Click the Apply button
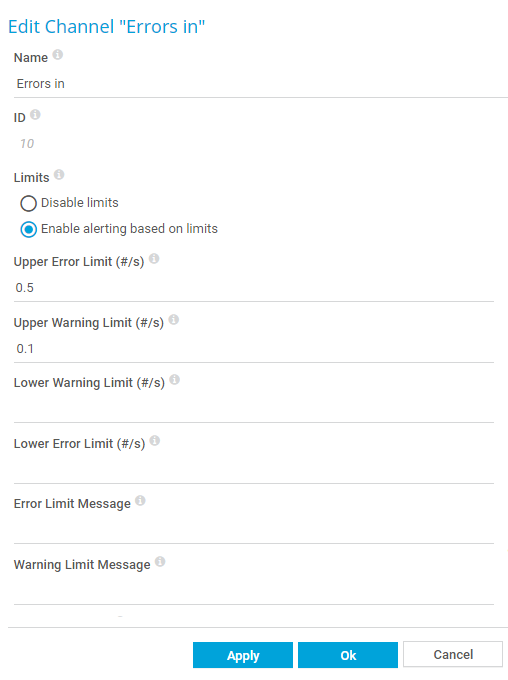This screenshot has width=508, height=680. (243, 655)
